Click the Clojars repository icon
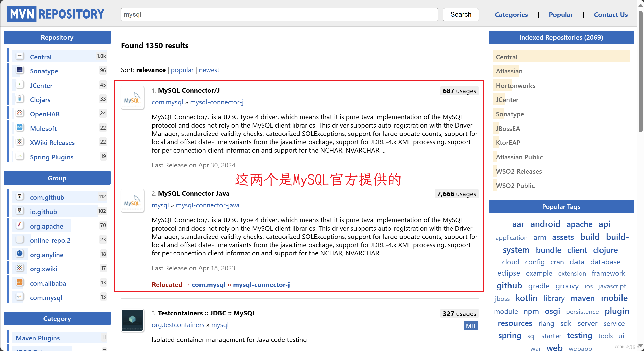This screenshot has width=644, height=351. tap(19, 98)
